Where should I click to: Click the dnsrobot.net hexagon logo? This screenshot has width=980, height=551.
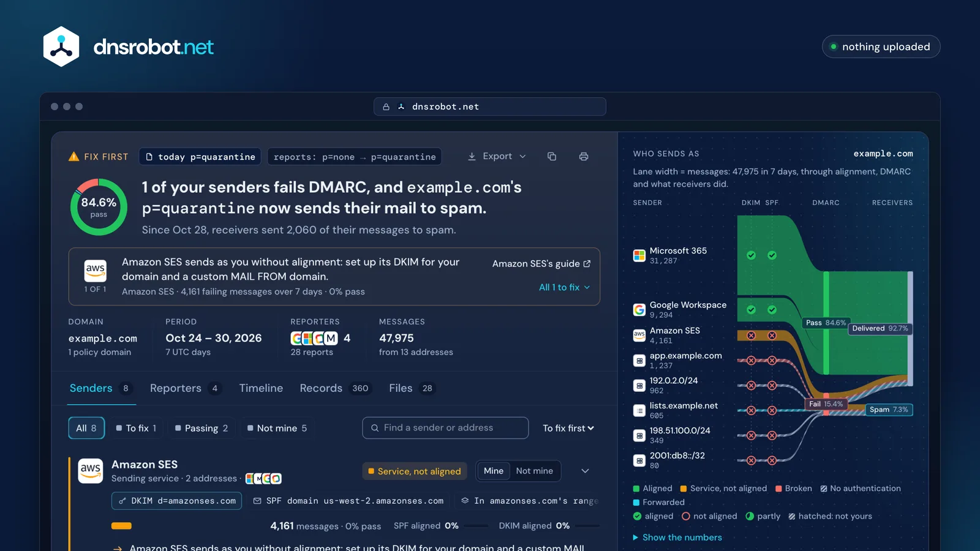click(61, 47)
